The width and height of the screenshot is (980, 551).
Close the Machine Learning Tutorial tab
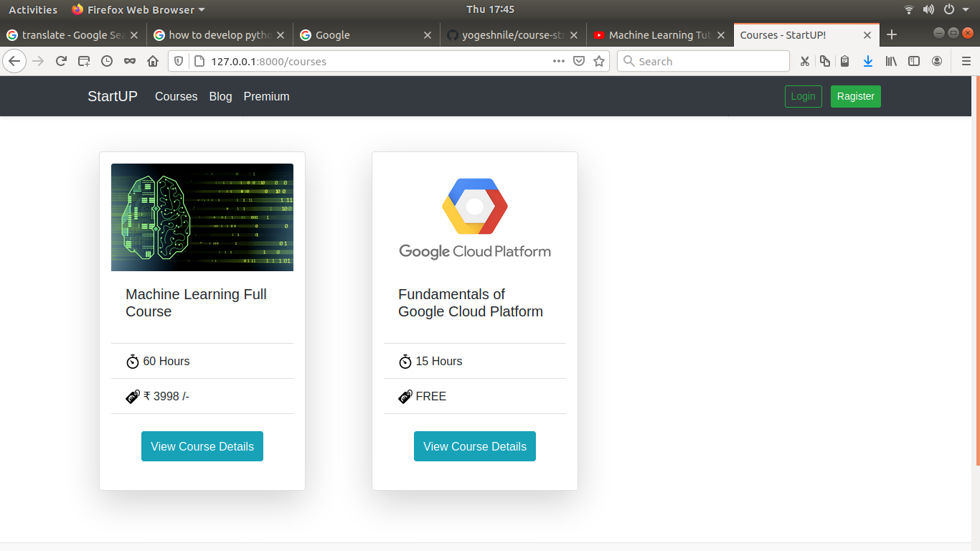click(720, 34)
